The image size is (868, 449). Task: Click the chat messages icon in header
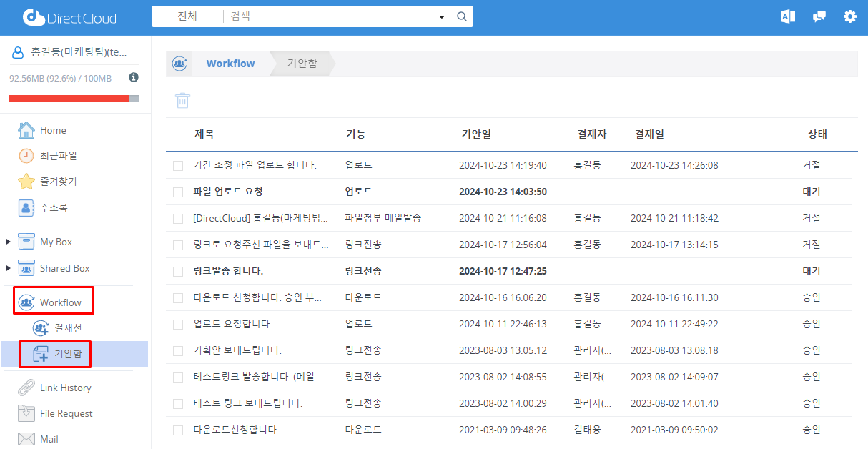click(x=819, y=16)
